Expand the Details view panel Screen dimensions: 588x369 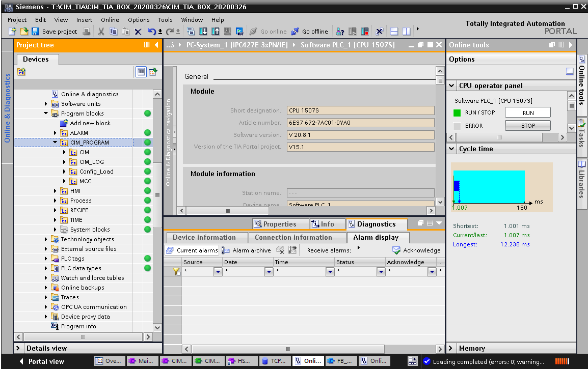(x=18, y=348)
